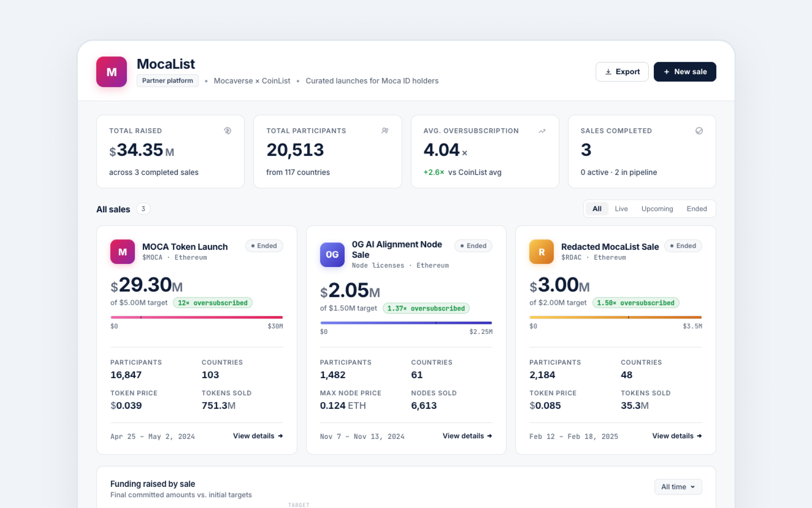Click the from 117 countries text
The image size is (812, 508).
click(x=298, y=172)
